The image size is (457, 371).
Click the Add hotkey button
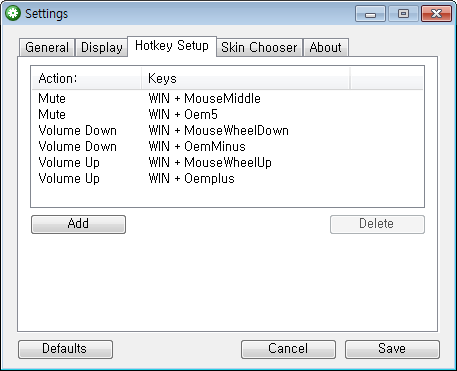click(78, 224)
